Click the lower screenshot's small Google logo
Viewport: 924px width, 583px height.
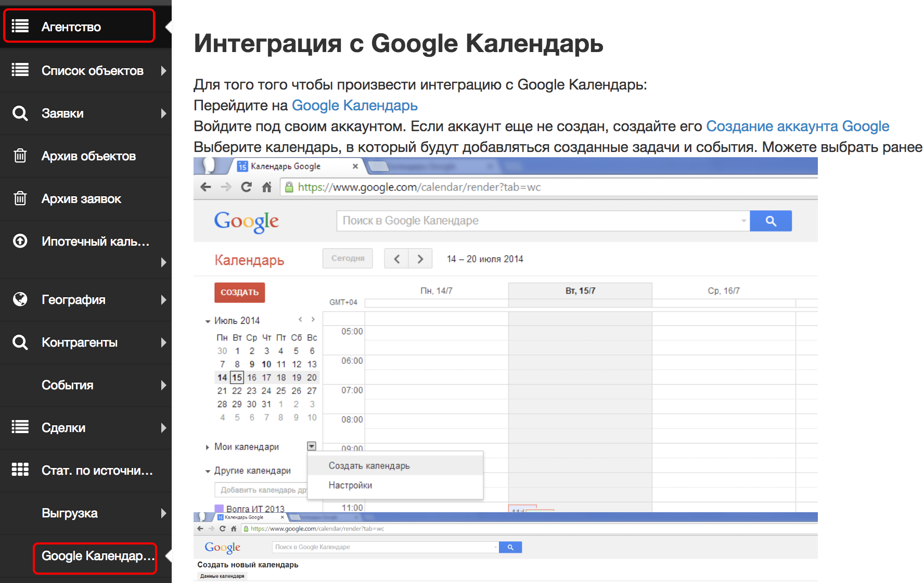(223, 548)
